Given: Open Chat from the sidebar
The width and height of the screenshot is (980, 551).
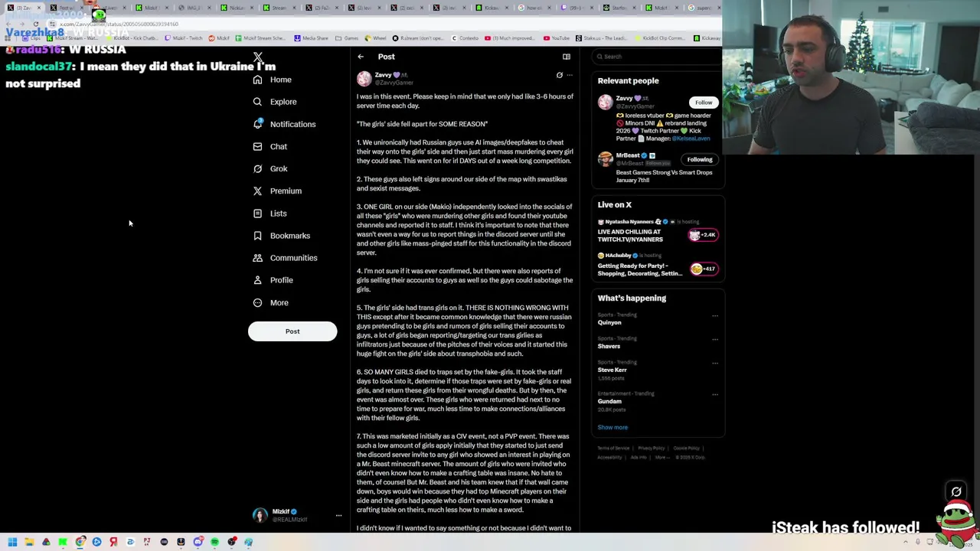Looking at the screenshot, I should [270, 146].
